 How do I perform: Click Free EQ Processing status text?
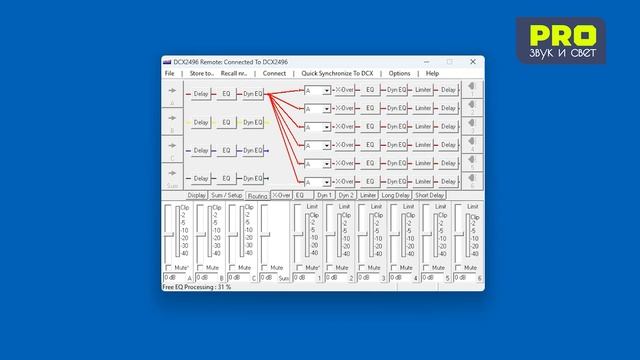(x=196, y=287)
